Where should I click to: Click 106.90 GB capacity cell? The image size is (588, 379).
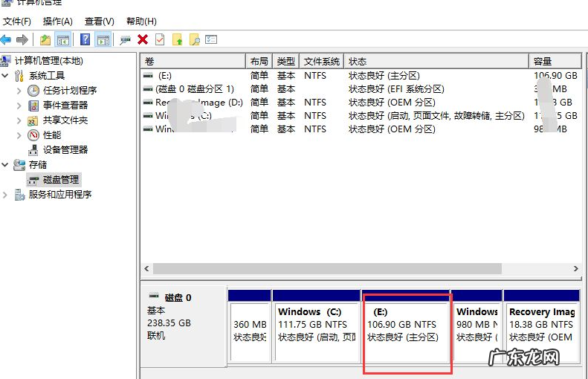click(x=556, y=76)
